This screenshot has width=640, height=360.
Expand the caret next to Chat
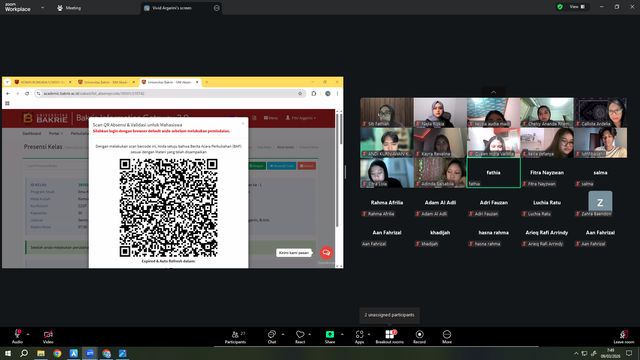coord(283,334)
